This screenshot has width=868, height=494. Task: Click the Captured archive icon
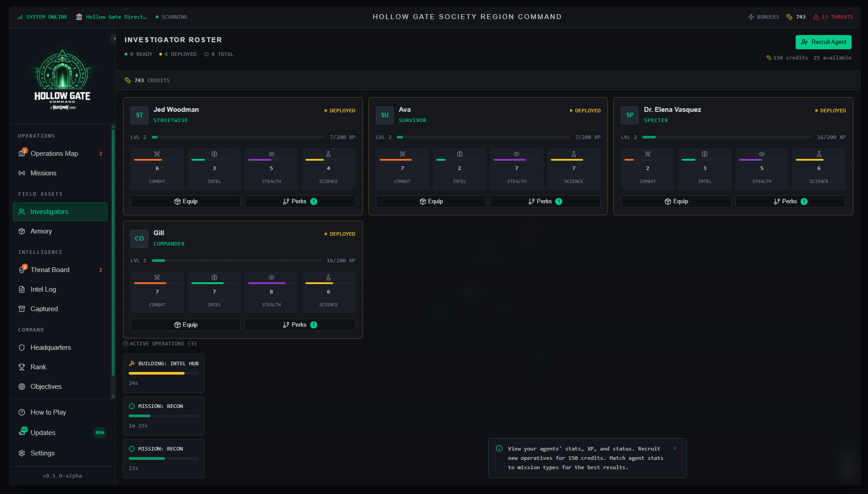tap(22, 309)
